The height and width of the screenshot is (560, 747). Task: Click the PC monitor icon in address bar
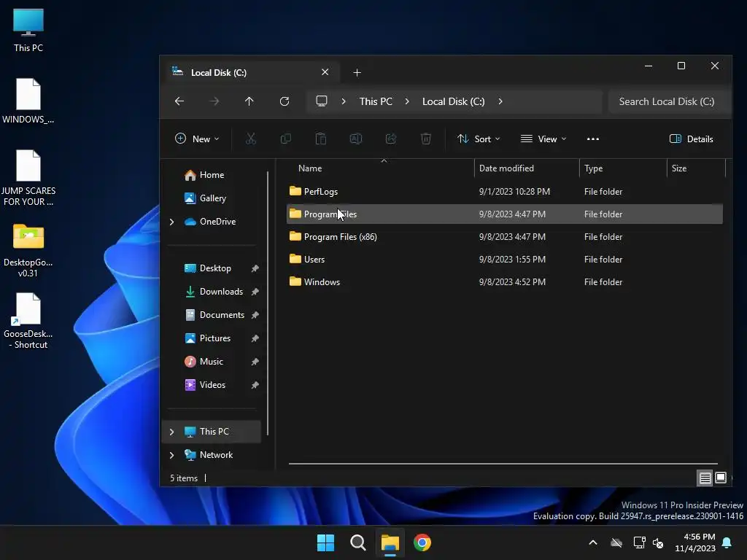coord(322,101)
